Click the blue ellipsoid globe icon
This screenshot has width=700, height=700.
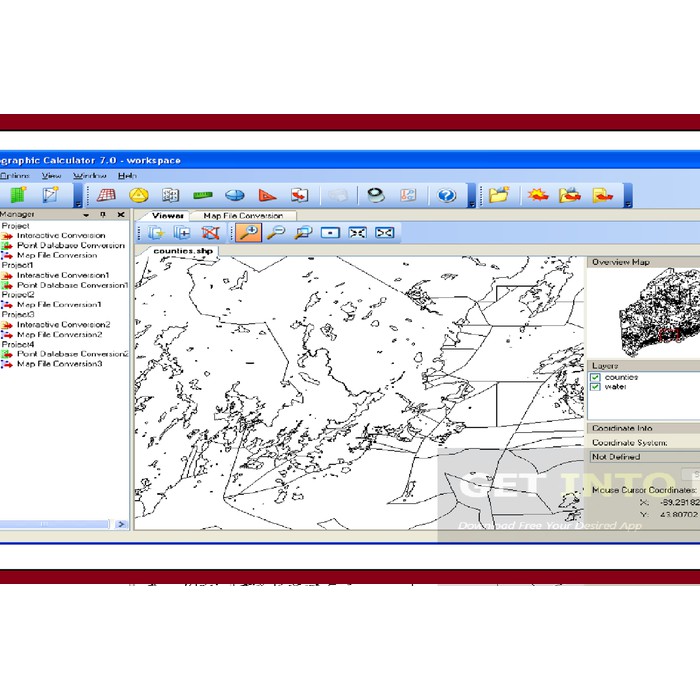tap(235, 195)
